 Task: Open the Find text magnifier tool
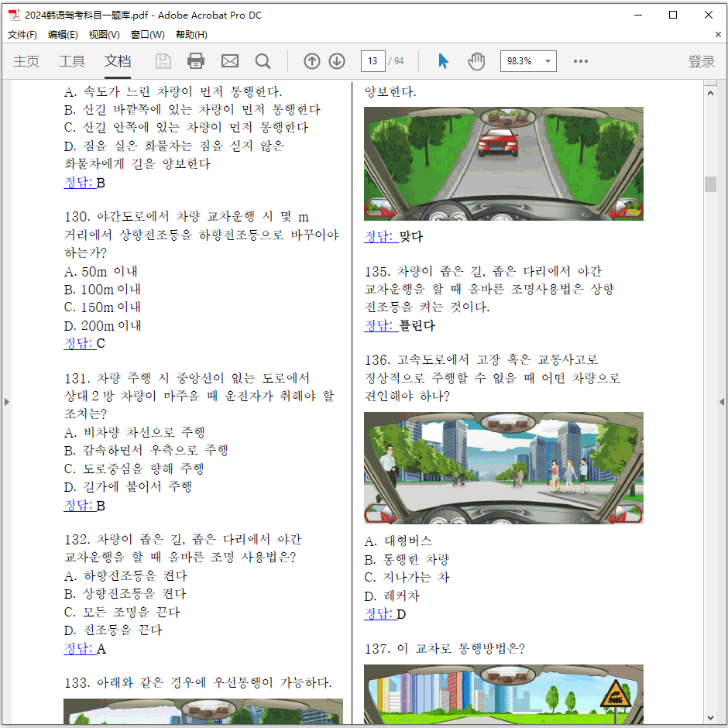tap(263, 61)
